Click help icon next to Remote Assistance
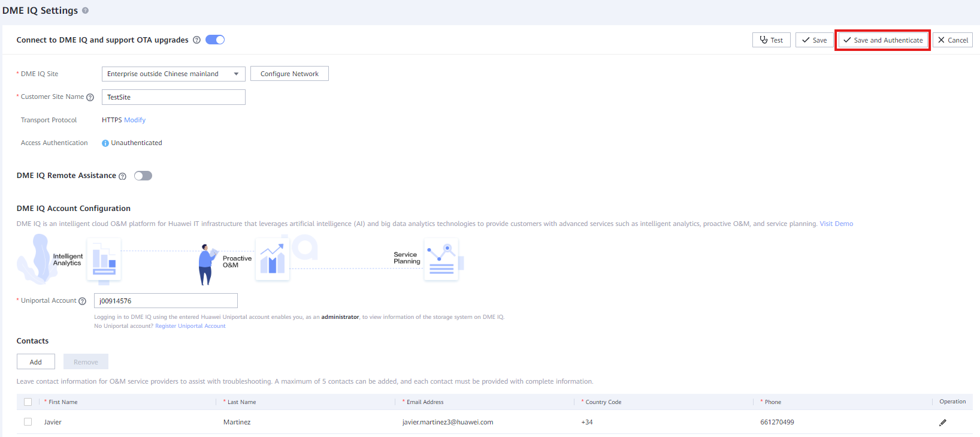The width and height of the screenshot is (980, 437). (123, 176)
